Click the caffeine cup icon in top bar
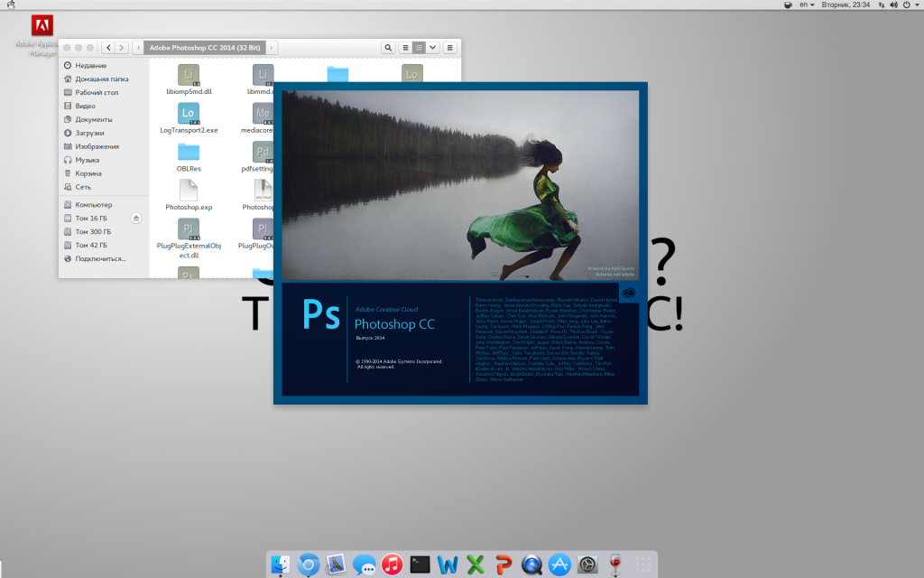The image size is (924, 578). (788, 5)
